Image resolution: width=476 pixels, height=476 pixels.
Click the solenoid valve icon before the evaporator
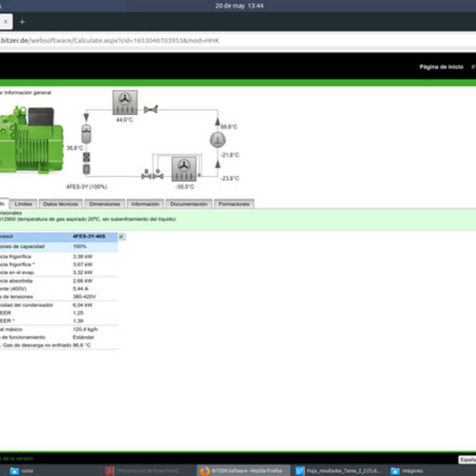[147, 175]
